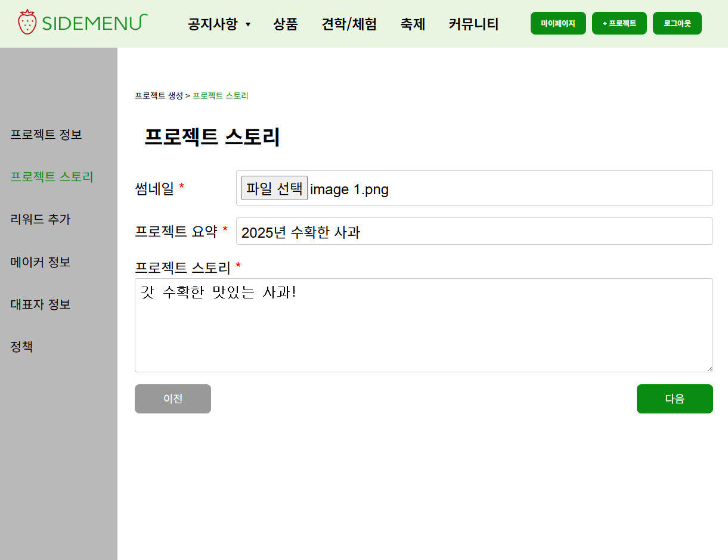
Task: Navigate to the 축제 section
Action: point(413,23)
